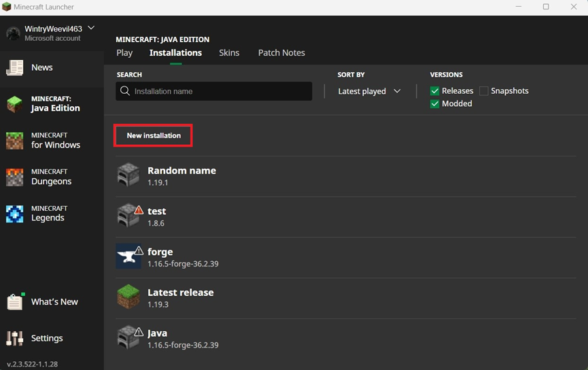588x370 pixels.
Task: Open Minecraft Dungeons from sidebar text
Action: (x=52, y=177)
